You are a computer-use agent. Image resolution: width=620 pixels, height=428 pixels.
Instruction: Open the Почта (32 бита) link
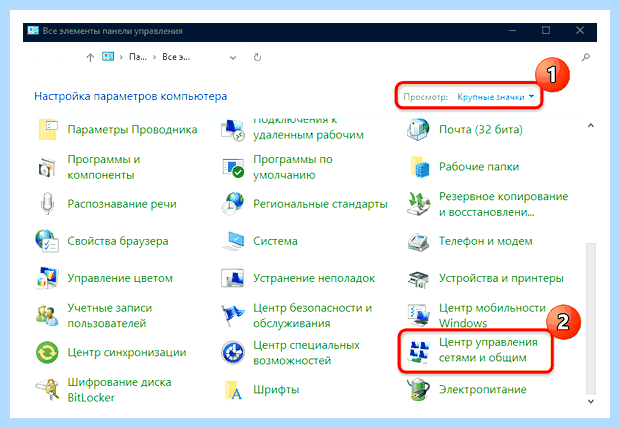(480, 129)
